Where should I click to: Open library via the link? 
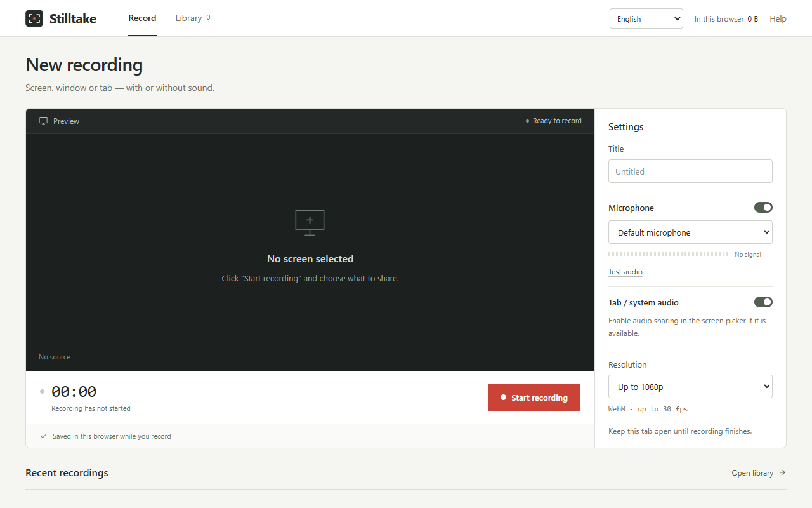[759, 473]
